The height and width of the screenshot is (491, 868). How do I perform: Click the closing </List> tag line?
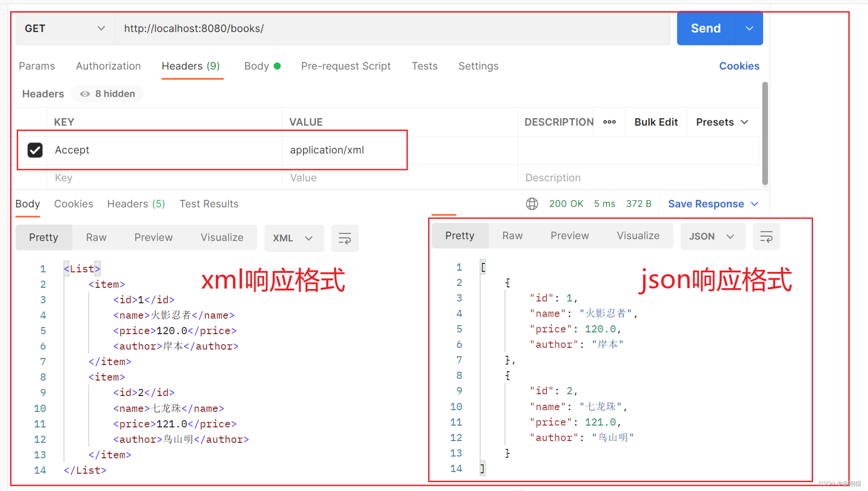click(85, 470)
